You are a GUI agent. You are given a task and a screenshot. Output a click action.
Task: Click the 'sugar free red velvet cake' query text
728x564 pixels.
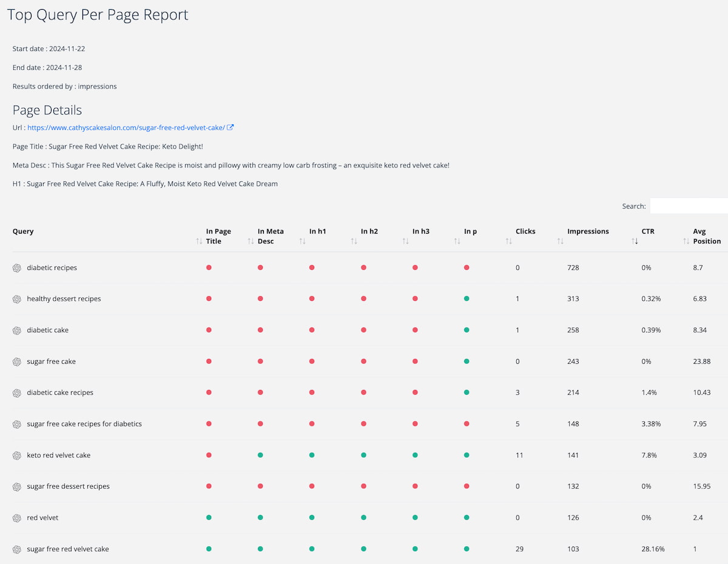(68, 549)
